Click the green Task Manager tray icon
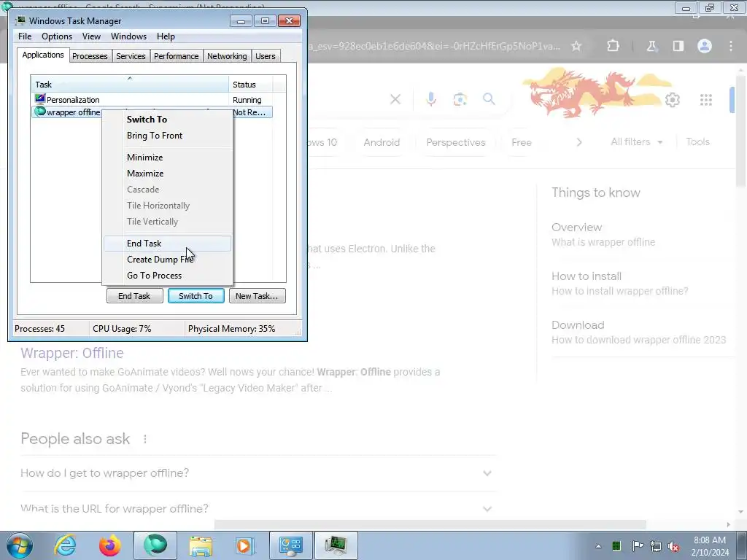The image size is (747, 560). (x=616, y=545)
